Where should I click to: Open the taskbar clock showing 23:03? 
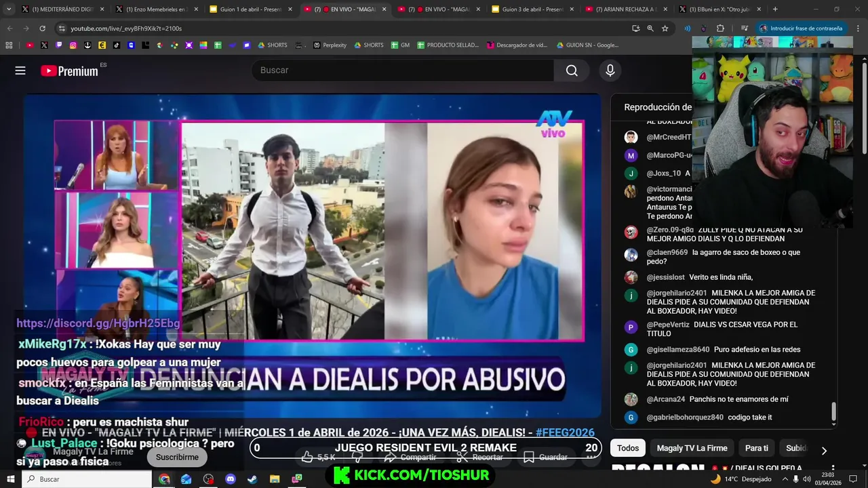[827, 479]
